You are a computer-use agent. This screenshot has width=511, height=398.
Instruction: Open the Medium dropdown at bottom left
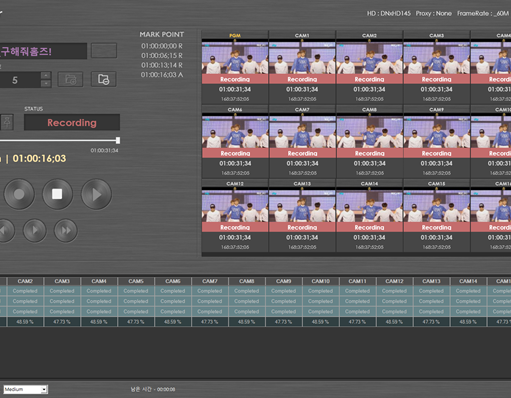(26, 389)
